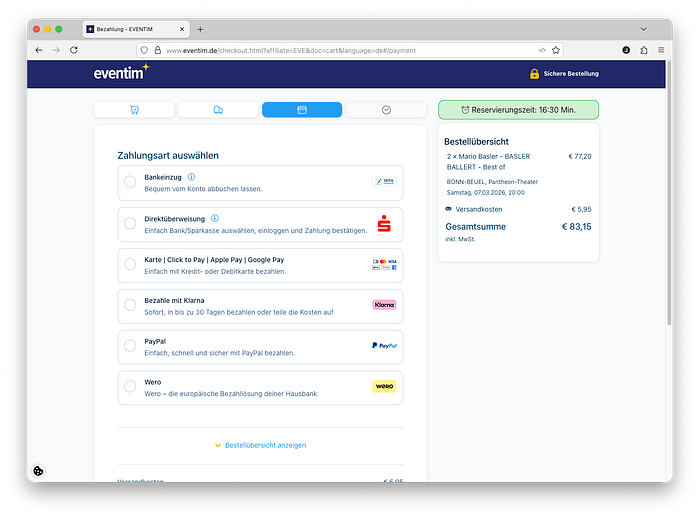Click the devtools code icon in address bar
This screenshot has height=518, width=700.
pos(542,50)
